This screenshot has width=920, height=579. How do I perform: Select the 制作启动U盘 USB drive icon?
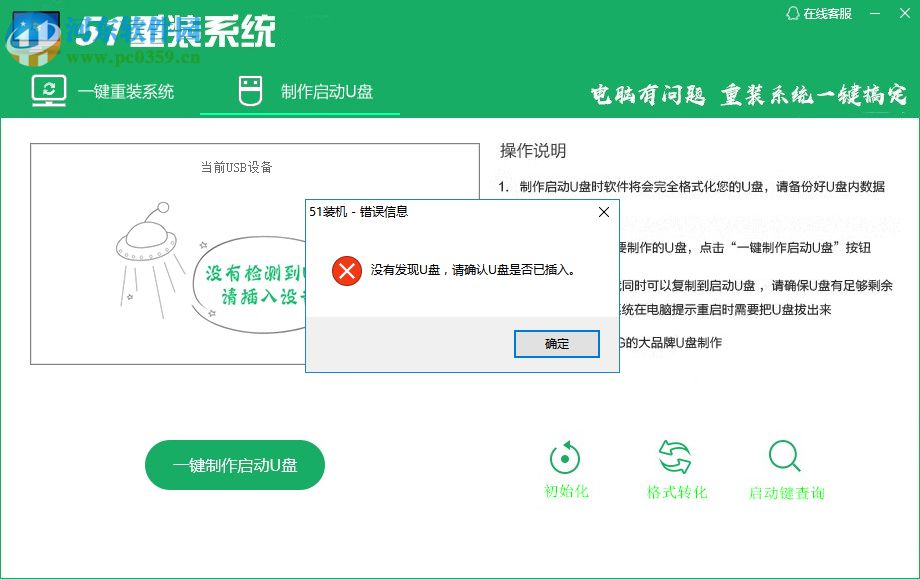point(248,90)
